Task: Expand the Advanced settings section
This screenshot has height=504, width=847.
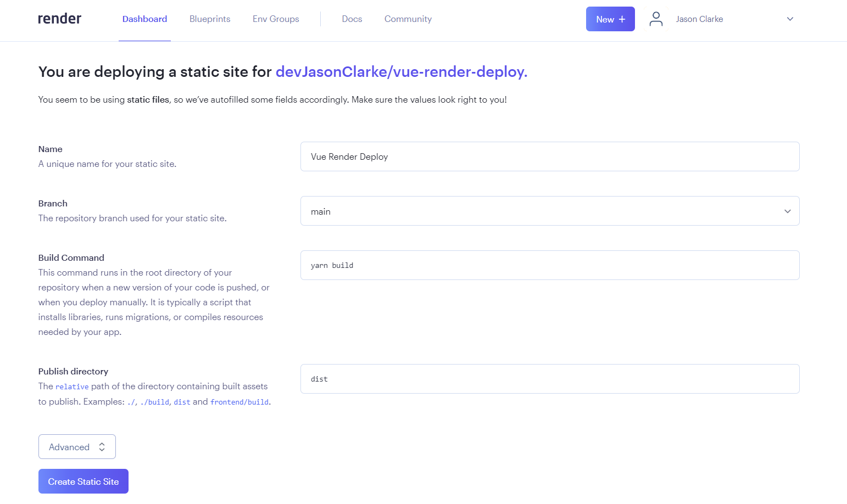Action: (x=77, y=446)
